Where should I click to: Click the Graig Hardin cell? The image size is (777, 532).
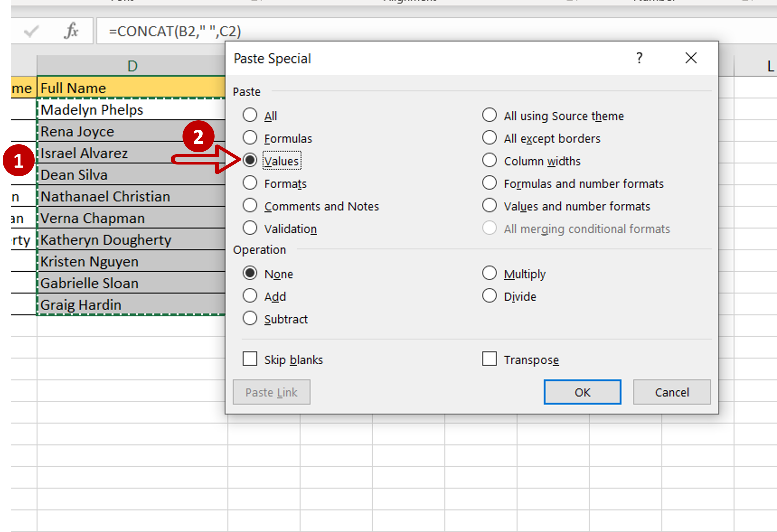click(x=131, y=304)
